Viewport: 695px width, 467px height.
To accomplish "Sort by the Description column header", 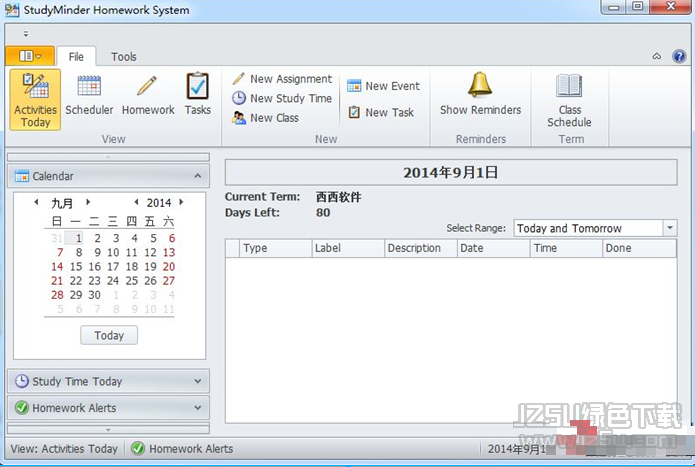I will [x=421, y=248].
